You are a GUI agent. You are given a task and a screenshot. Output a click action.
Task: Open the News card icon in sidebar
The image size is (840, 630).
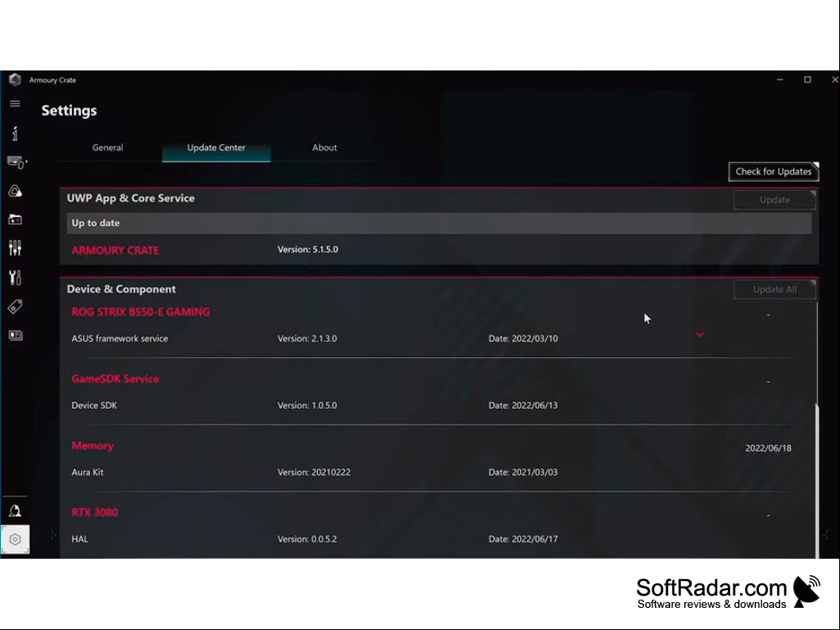(x=15, y=335)
